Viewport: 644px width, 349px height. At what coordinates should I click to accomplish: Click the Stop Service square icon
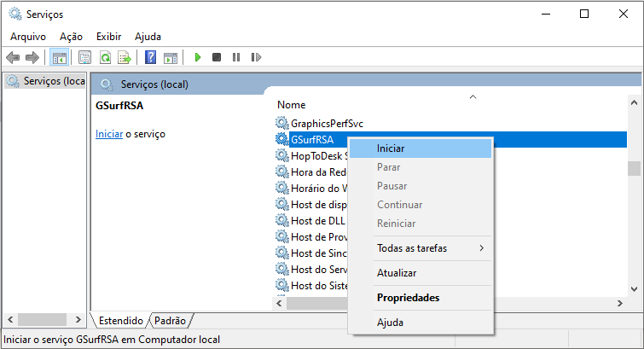tap(217, 57)
